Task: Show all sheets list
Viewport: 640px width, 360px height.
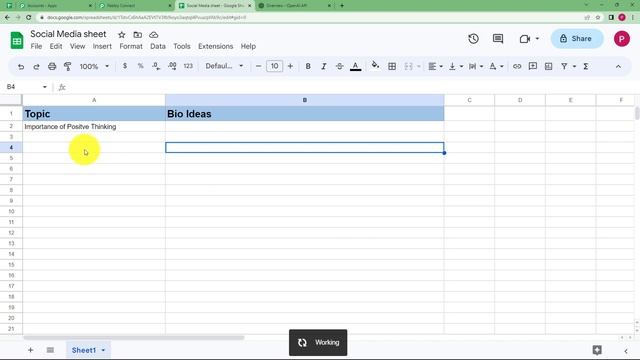Action: 50,350
